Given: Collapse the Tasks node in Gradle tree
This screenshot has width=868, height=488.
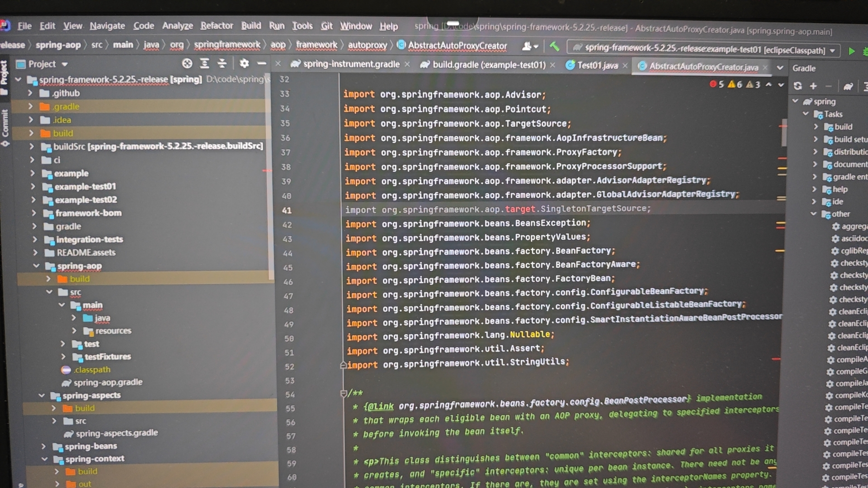Looking at the screenshot, I should [806, 114].
